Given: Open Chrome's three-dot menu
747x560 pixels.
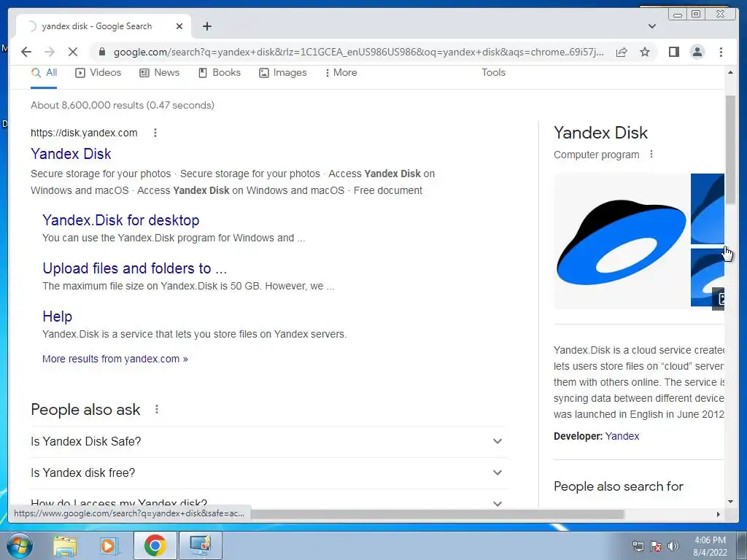Looking at the screenshot, I should tap(721, 52).
